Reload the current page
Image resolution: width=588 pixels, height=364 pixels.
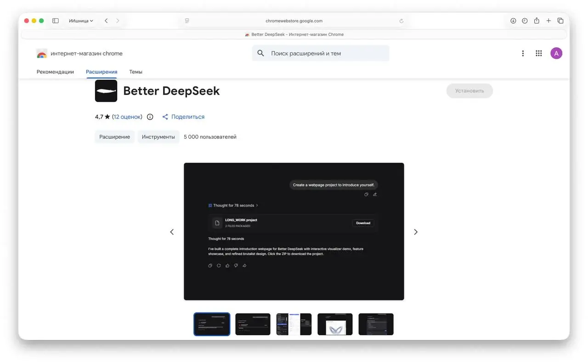click(401, 21)
